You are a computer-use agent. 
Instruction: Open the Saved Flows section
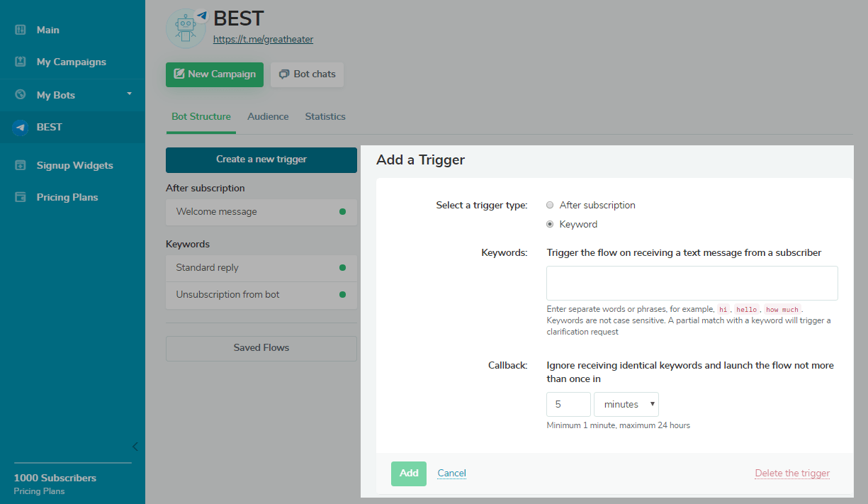pos(261,348)
